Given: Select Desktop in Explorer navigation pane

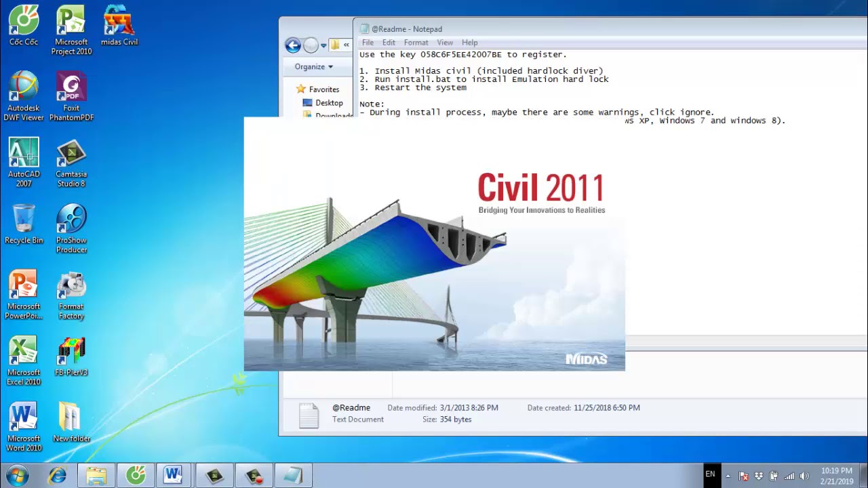Looking at the screenshot, I should (x=323, y=103).
